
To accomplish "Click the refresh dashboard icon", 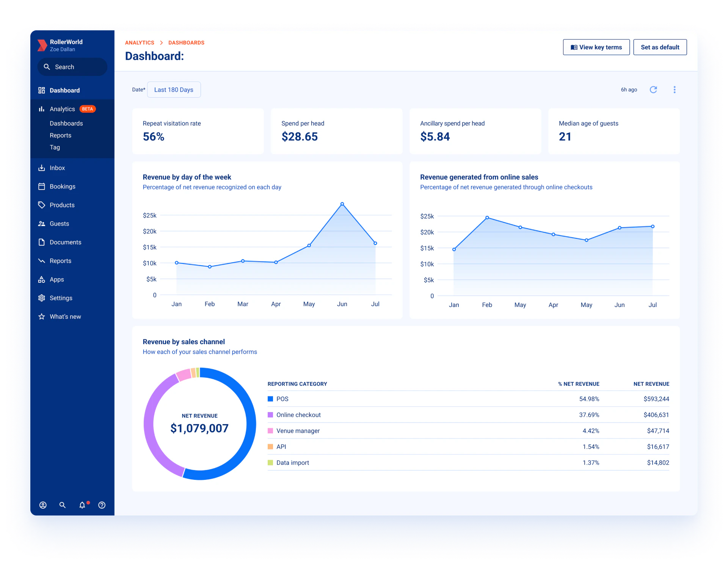I will pos(653,90).
